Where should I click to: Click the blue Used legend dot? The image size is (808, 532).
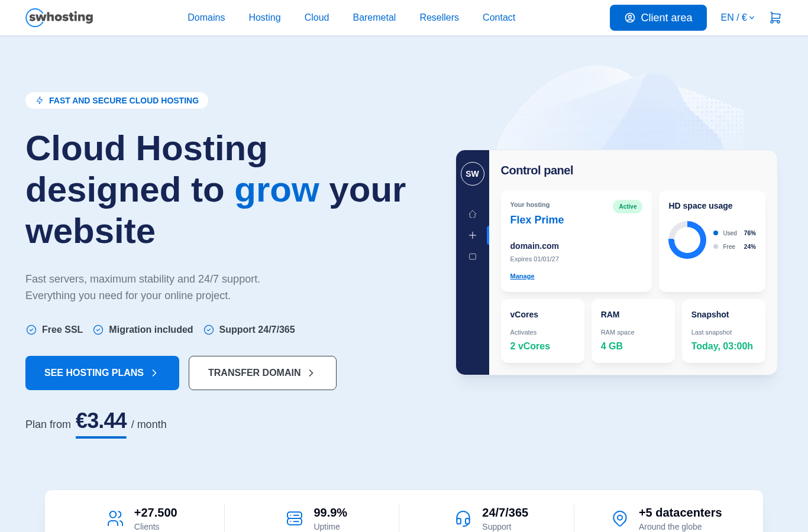point(716,233)
